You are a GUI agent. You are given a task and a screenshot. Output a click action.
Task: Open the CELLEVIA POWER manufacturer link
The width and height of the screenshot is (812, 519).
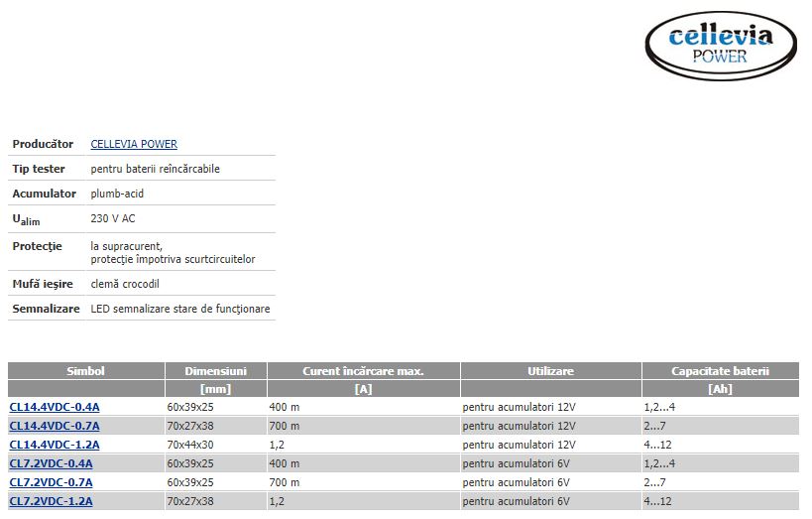click(134, 144)
